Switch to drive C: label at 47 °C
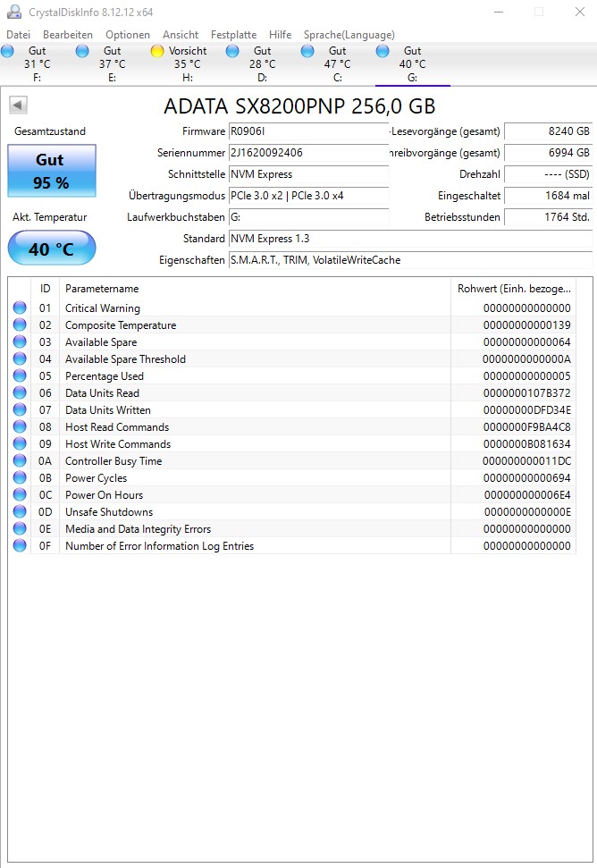The width and height of the screenshot is (597, 868). click(x=338, y=64)
